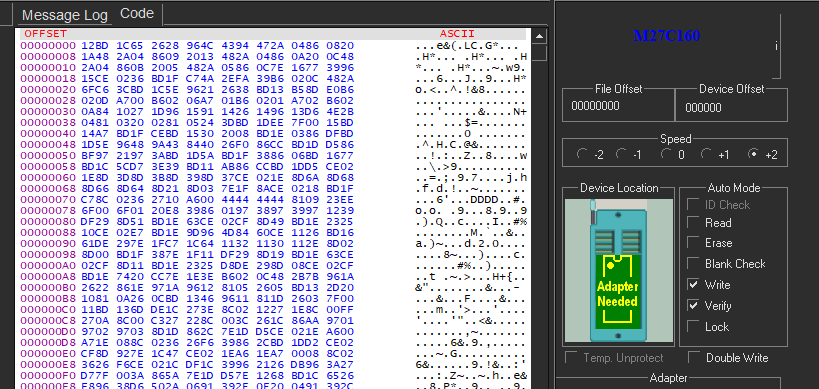Toggle the Blank Check checkbox
819x389 pixels.
tap(693, 264)
